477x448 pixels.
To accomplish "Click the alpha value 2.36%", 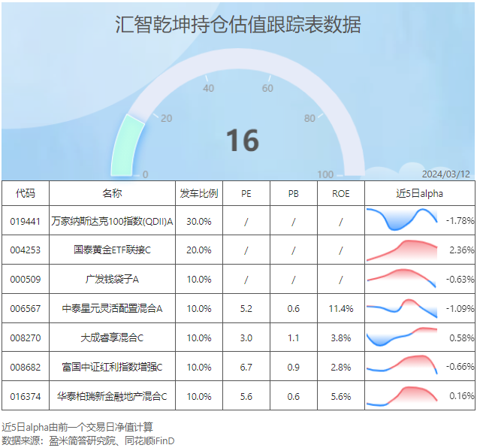I will click(462, 250).
